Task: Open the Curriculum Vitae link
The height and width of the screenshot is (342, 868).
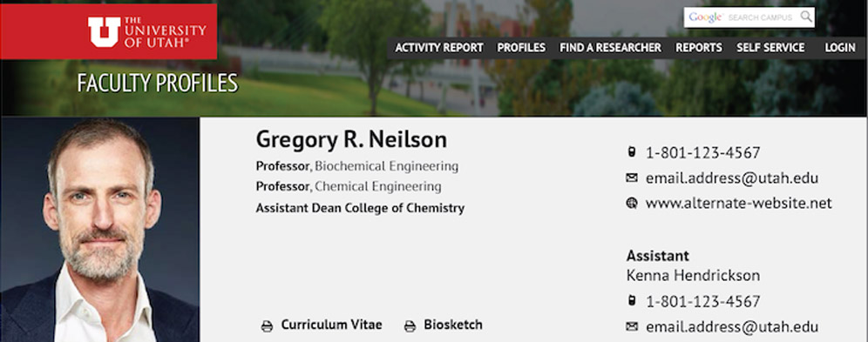Action: 331,325
